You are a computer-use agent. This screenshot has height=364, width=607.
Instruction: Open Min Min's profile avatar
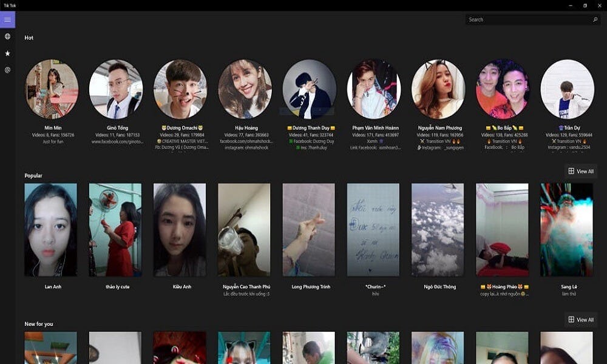pyautogui.click(x=52, y=88)
